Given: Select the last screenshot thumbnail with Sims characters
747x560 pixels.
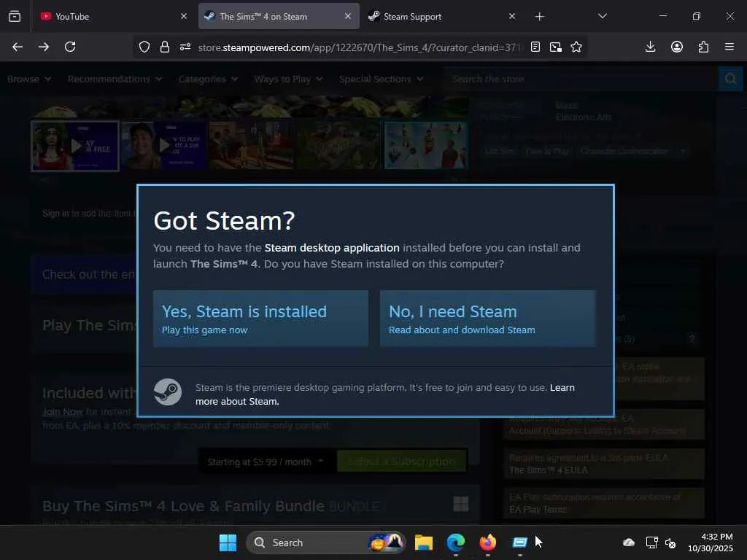Looking at the screenshot, I should [426, 146].
